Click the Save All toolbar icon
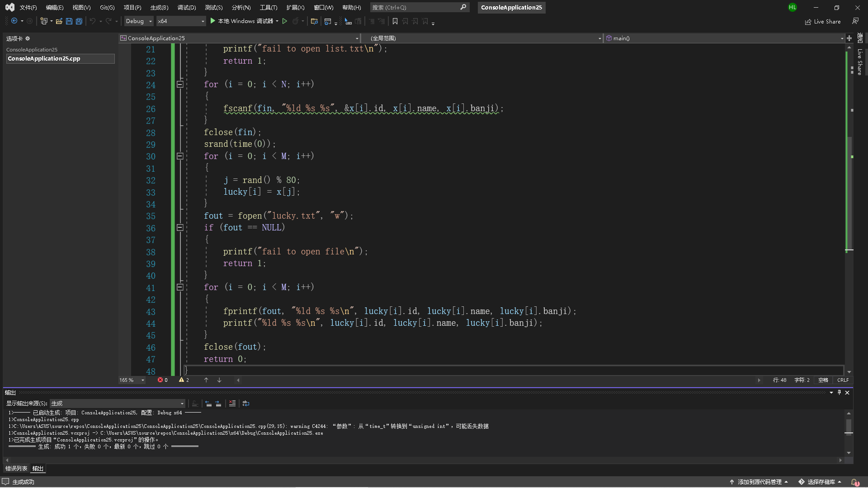The width and height of the screenshot is (868, 488). pos(79,21)
